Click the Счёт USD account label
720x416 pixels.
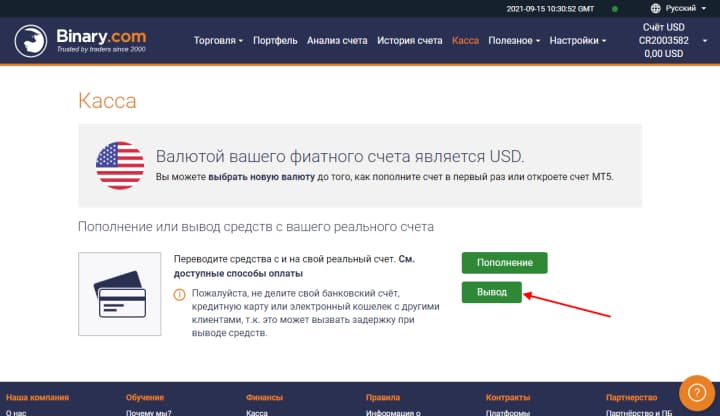[x=664, y=27]
